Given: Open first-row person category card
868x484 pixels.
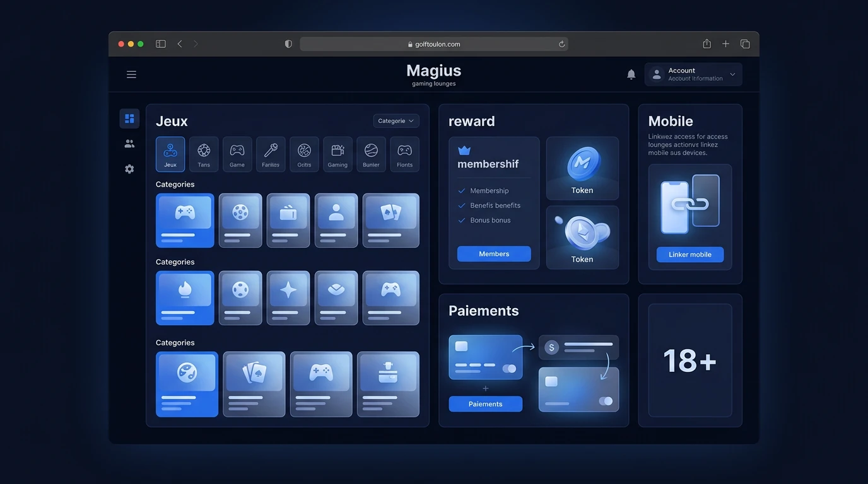Looking at the screenshot, I should pos(336,221).
